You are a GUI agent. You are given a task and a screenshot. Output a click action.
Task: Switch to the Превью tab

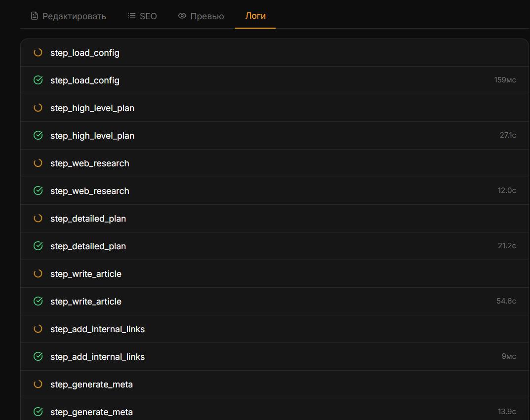point(201,16)
